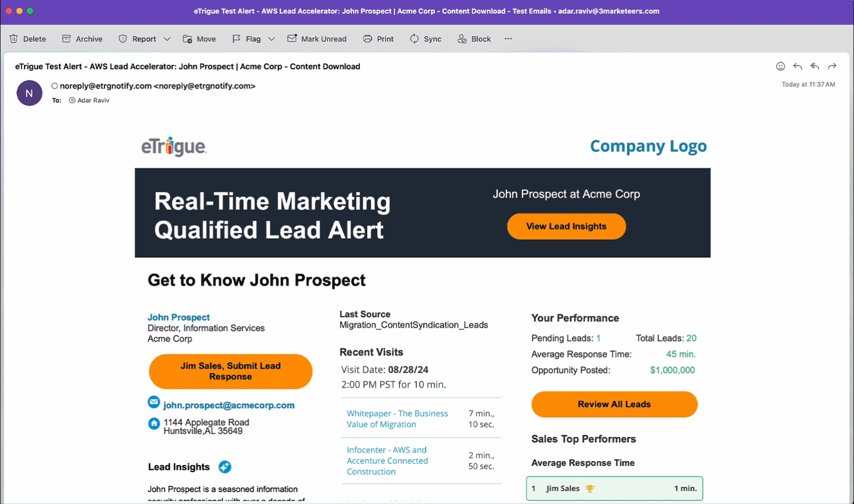Reply to the email
This screenshot has height=504, width=854.
(x=797, y=66)
